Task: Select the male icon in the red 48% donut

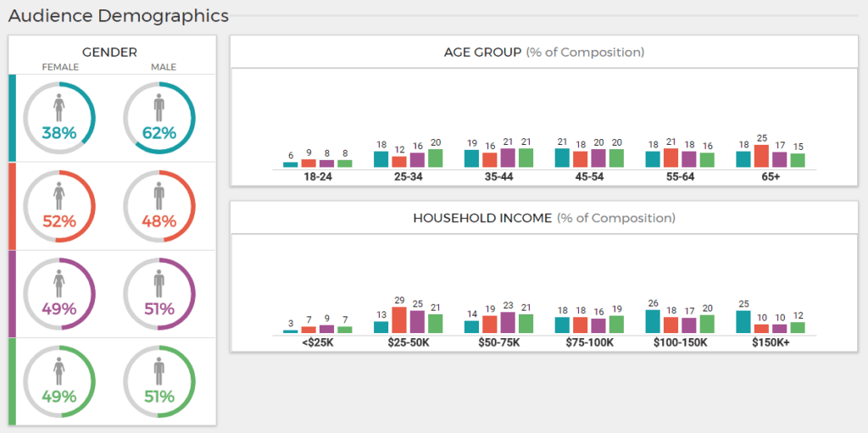Action: pos(159,196)
